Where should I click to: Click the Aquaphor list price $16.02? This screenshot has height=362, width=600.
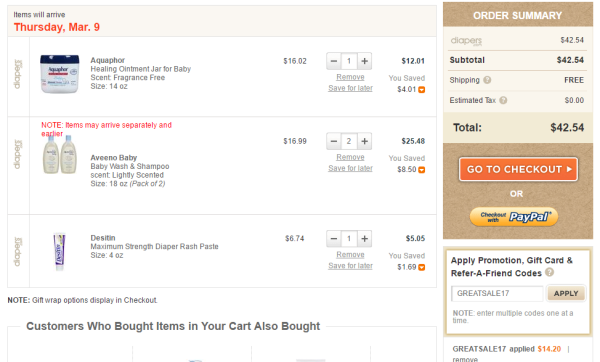295,61
